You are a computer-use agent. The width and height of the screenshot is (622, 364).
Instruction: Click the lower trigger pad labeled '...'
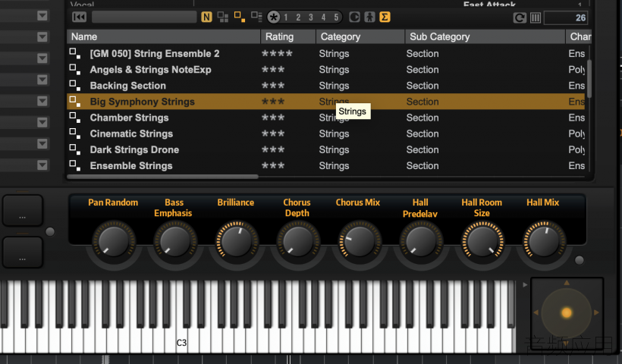pyautogui.click(x=23, y=253)
